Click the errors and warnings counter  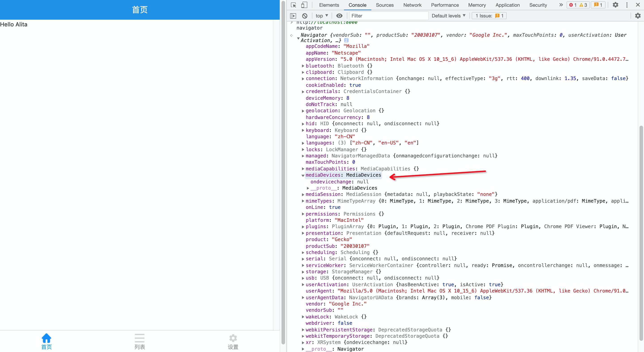(x=578, y=5)
